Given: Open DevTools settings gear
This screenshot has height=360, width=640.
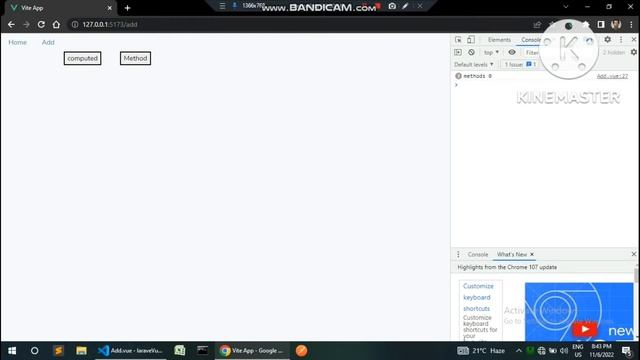Looking at the screenshot, I should tap(607, 40).
